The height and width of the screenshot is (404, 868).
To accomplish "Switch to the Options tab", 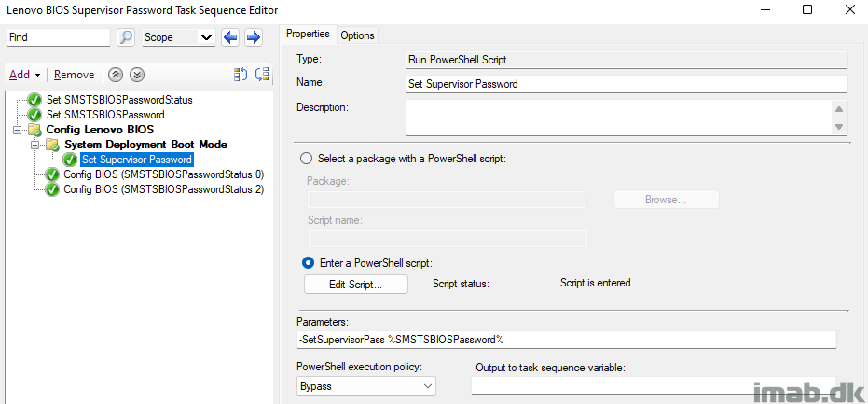I will (x=358, y=35).
